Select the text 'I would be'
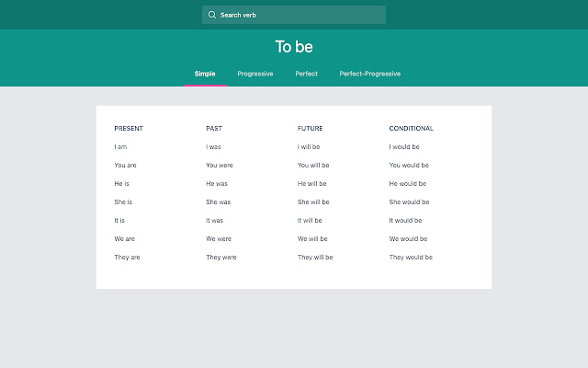 coord(404,147)
